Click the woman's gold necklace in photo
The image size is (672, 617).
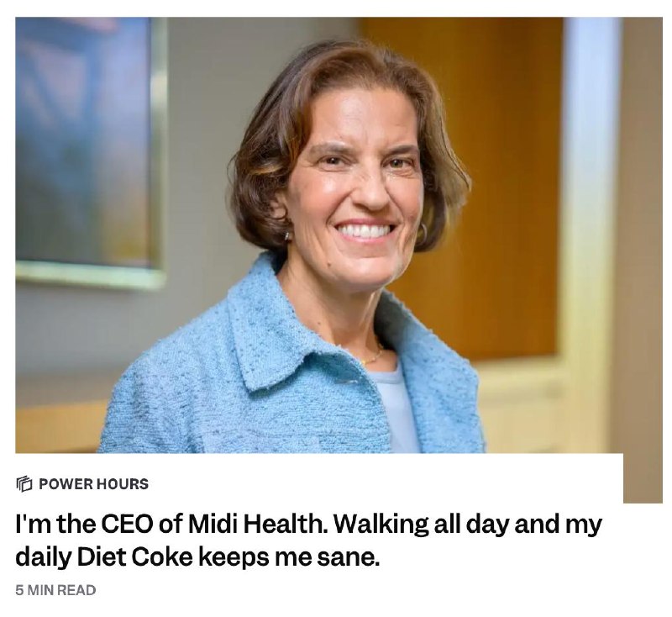pos(374,355)
